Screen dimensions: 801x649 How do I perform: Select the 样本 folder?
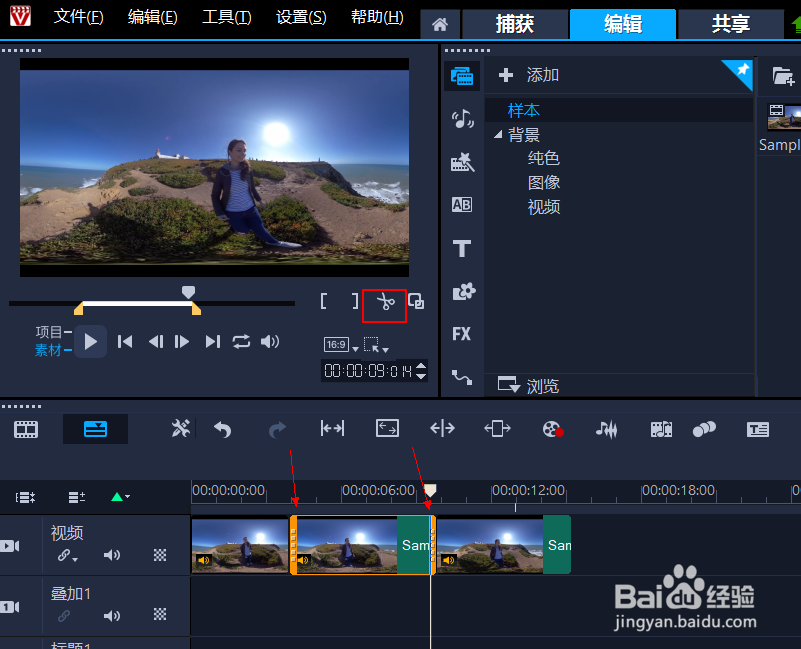tap(524, 110)
